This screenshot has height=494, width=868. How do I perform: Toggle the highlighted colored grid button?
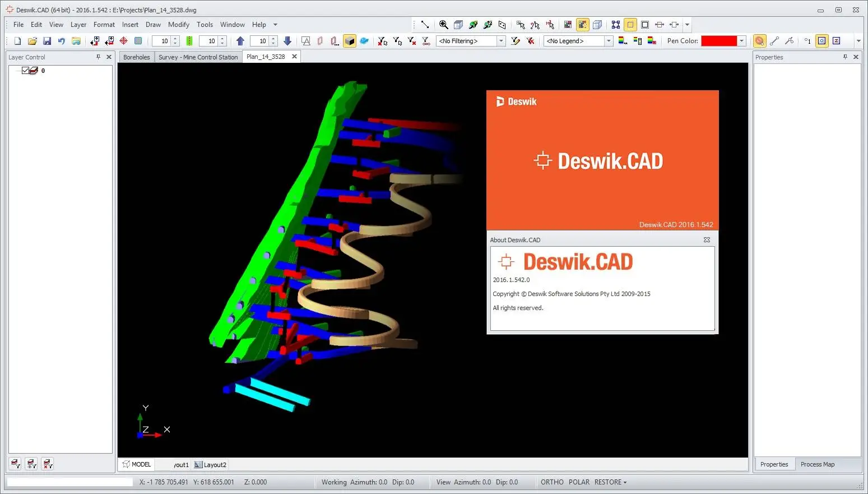(583, 25)
